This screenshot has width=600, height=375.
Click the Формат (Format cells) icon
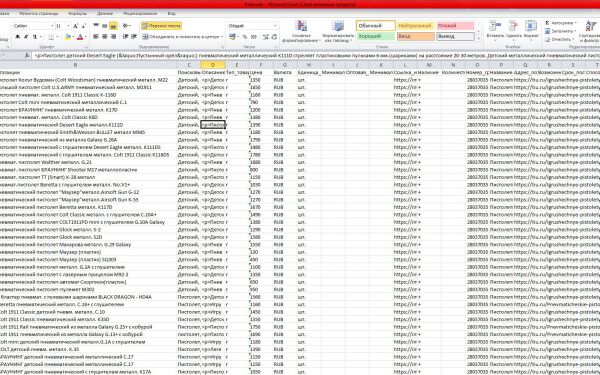tap(531, 26)
